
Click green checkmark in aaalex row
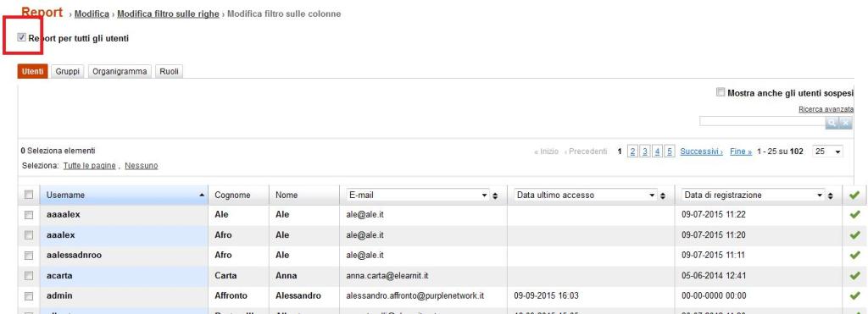[x=854, y=235]
